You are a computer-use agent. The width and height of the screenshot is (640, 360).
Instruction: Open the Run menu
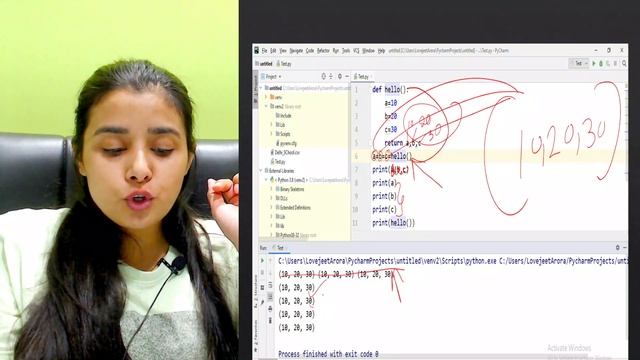[336, 51]
